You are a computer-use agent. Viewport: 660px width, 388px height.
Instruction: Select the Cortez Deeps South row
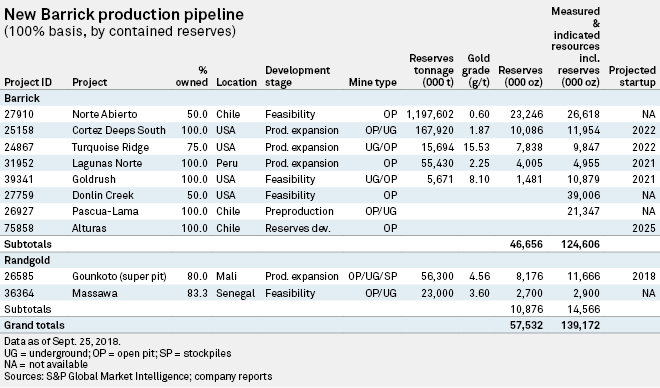[330, 130]
